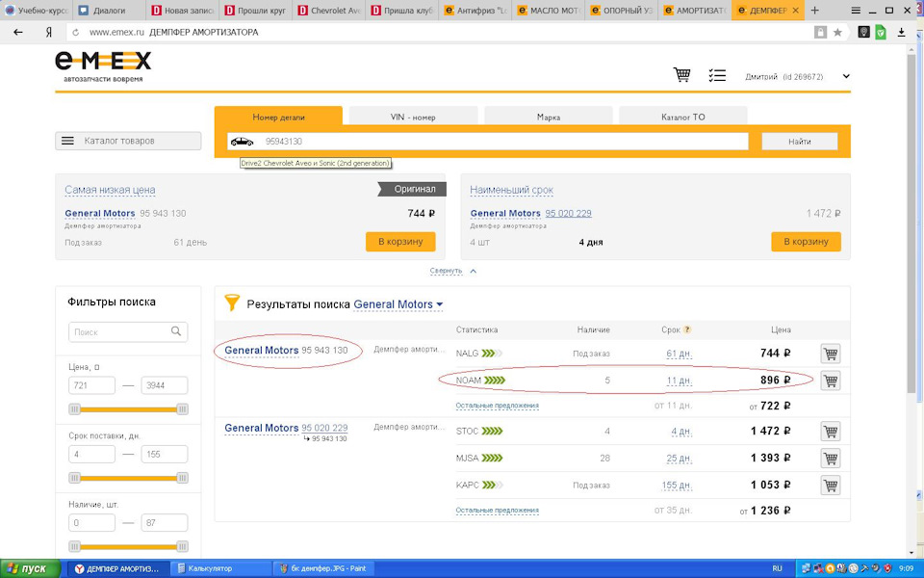The image size is (924, 578).
Task: Open General Motors results brand dropdown
Action: (x=398, y=304)
